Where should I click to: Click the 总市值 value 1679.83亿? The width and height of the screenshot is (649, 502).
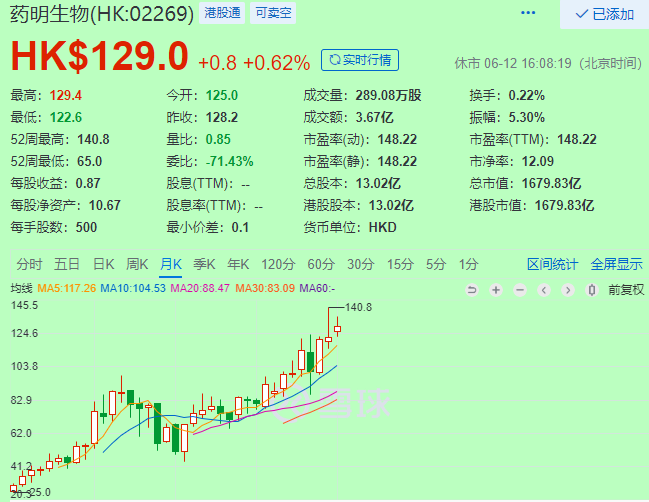click(551, 183)
